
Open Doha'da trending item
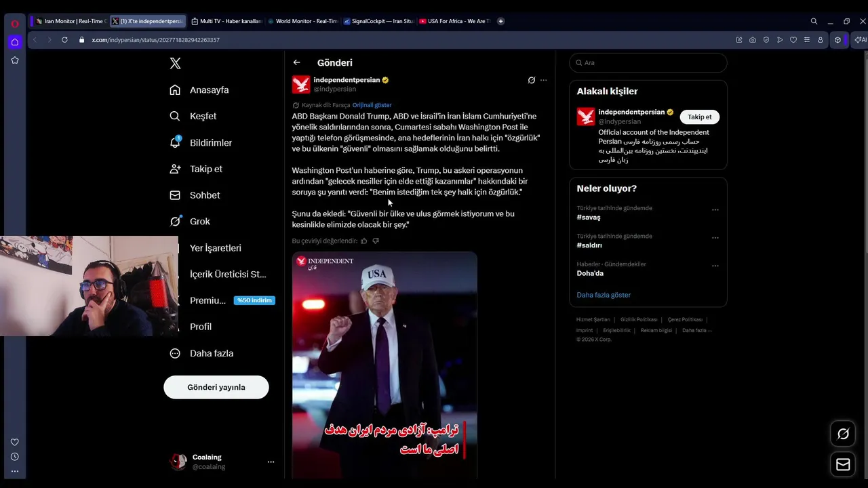click(x=590, y=273)
